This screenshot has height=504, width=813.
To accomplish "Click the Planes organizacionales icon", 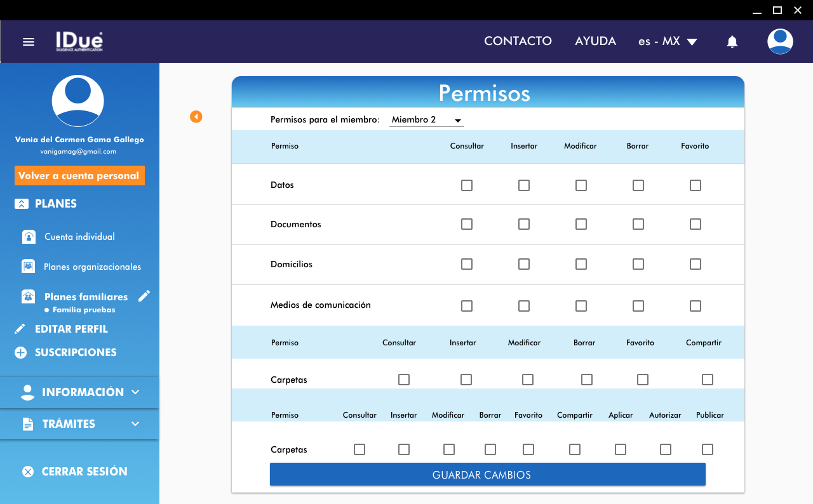I will [28, 267].
